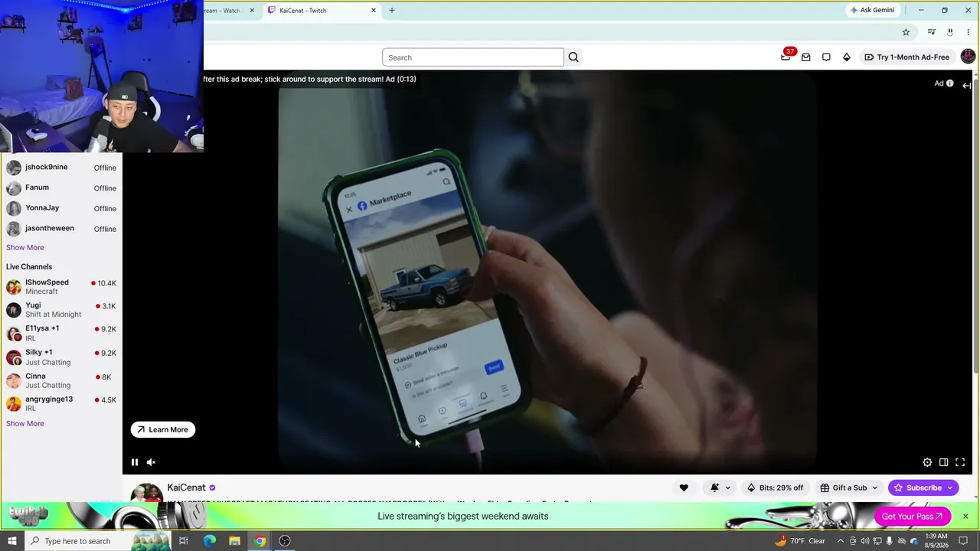The width and height of the screenshot is (980, 551).
Task: Open Get Bits icon in top bar
Action: pyautogui.click(x=847, y=57)
